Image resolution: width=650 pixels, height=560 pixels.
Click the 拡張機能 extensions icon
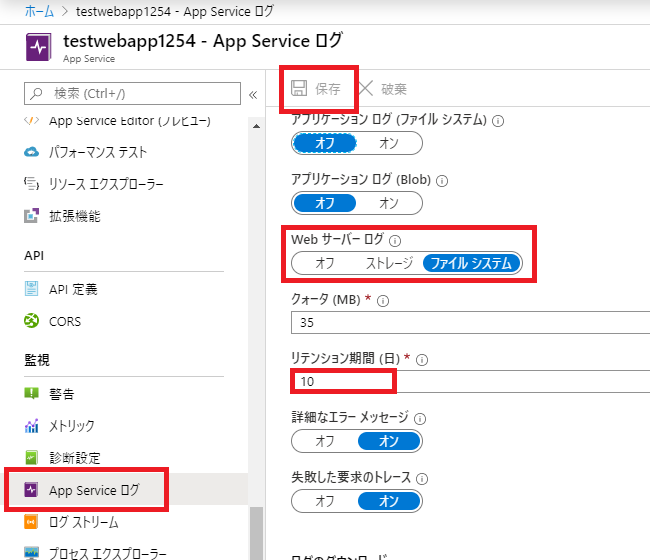click(x=32, y=216)
